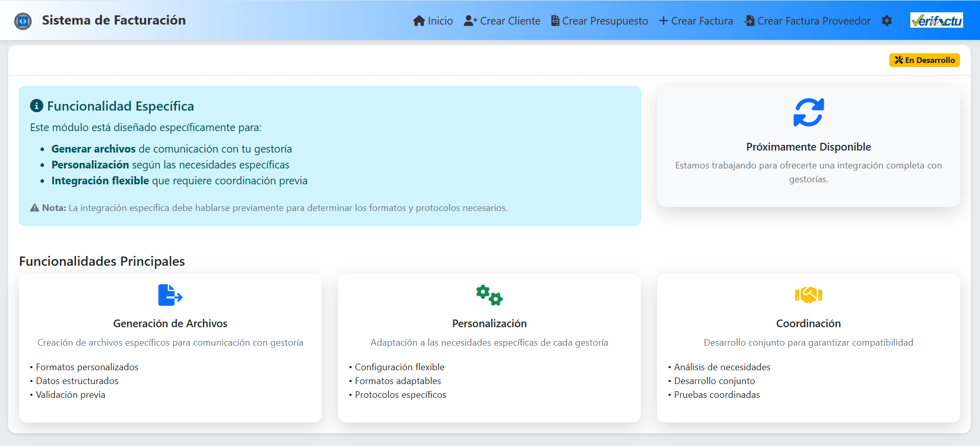Click the 'Este módulo está diseñado' intro sentence
The image size is (980, 446).
pyautogui.click(x=145, y=128)
